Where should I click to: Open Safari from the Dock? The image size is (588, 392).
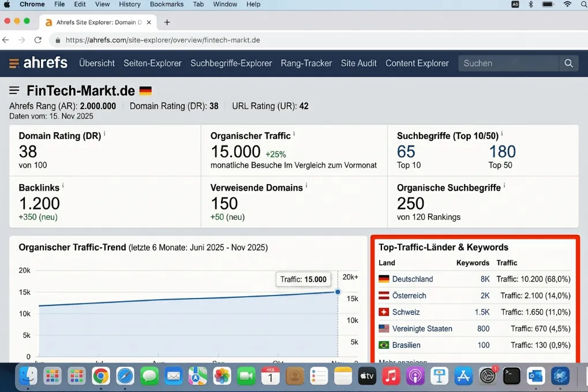(x=125, y=376)
